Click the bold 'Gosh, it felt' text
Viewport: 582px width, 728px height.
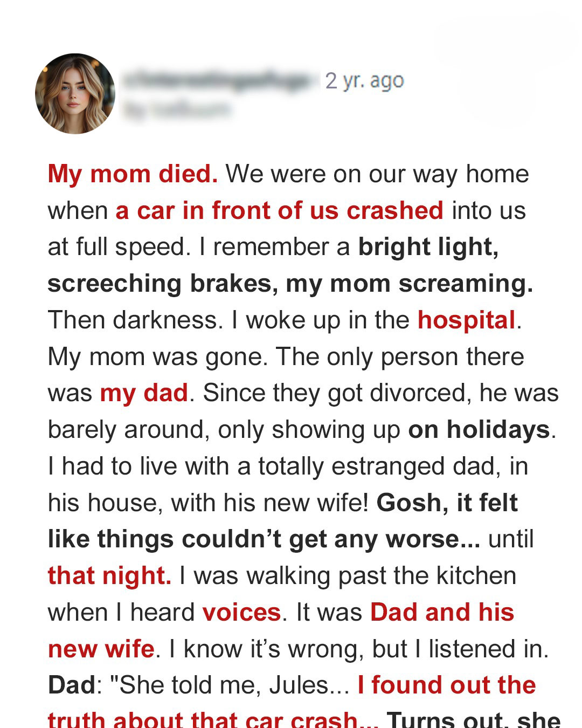click(447, 503)
